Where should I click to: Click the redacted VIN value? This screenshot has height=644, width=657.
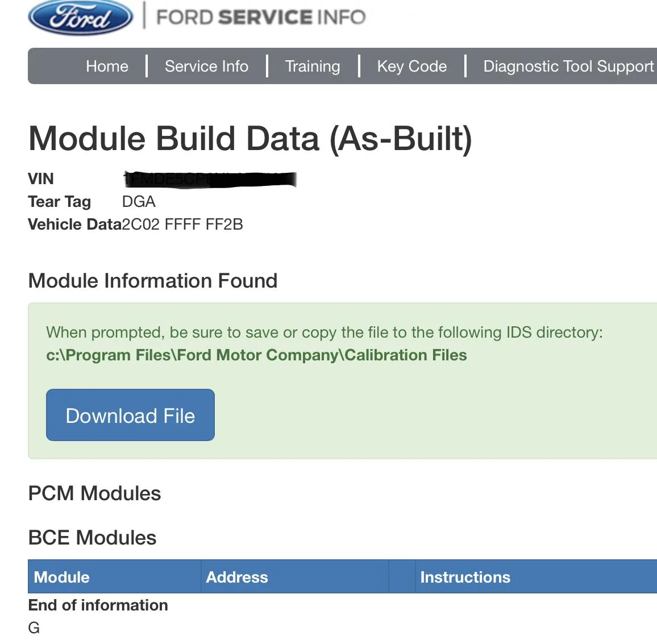click(210, 180)
